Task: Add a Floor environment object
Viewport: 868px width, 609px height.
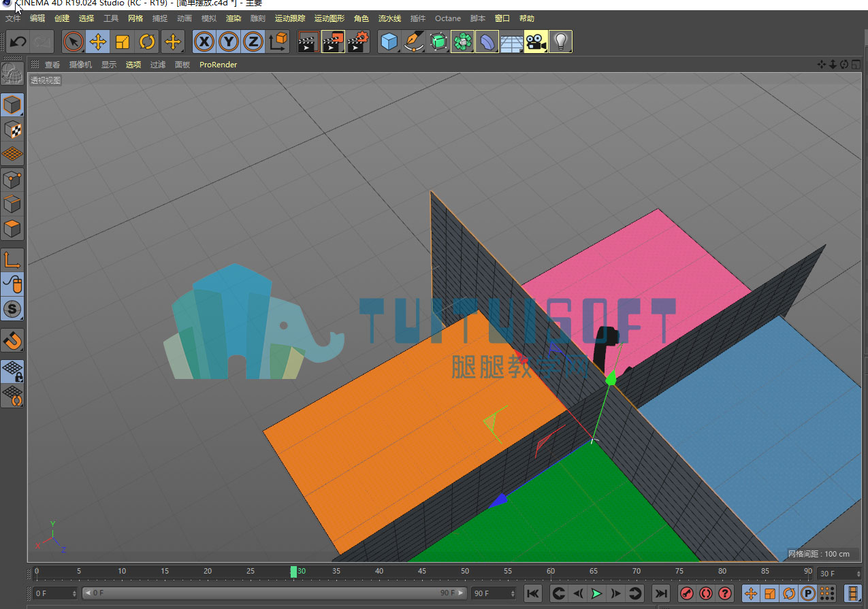Action: click(511, 42)
